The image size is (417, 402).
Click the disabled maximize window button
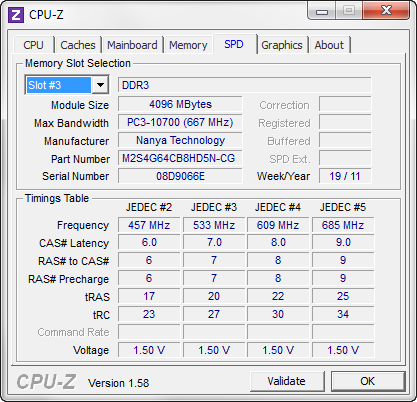(349, 11)
